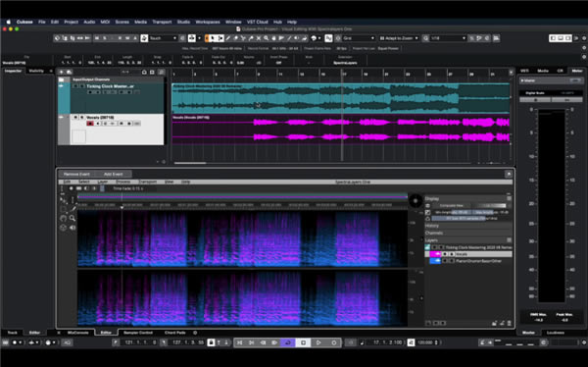Select the Mute X tool in toolbar
This screenshot has width=588, height=367.
259,38
